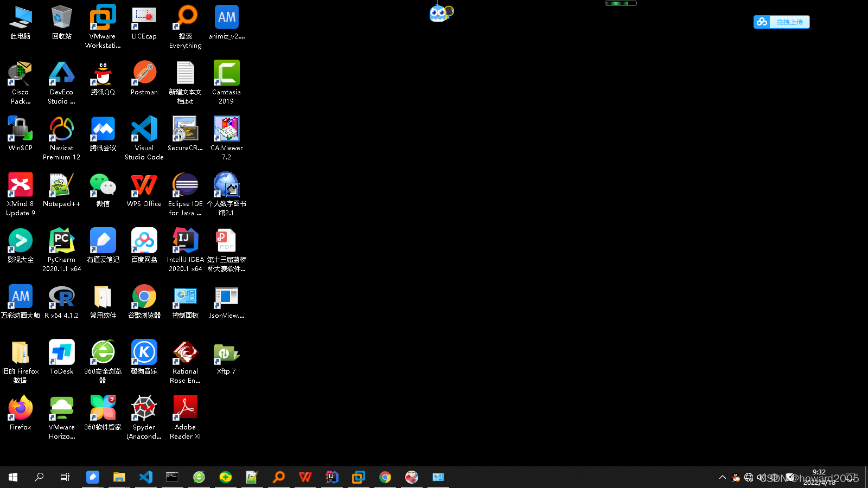Click the owl mascot floating widget
This screenshot has width=868, height=488.
tap(441, 12)
